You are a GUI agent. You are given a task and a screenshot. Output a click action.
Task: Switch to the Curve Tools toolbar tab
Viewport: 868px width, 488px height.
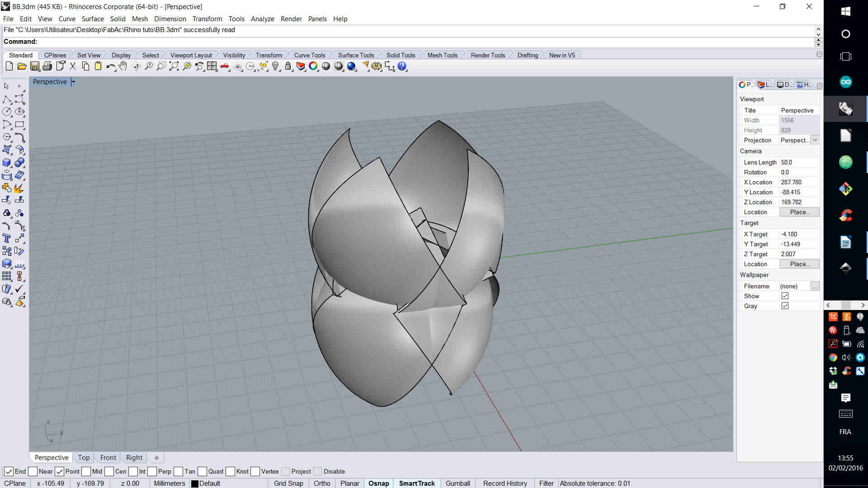coord(309,55)
